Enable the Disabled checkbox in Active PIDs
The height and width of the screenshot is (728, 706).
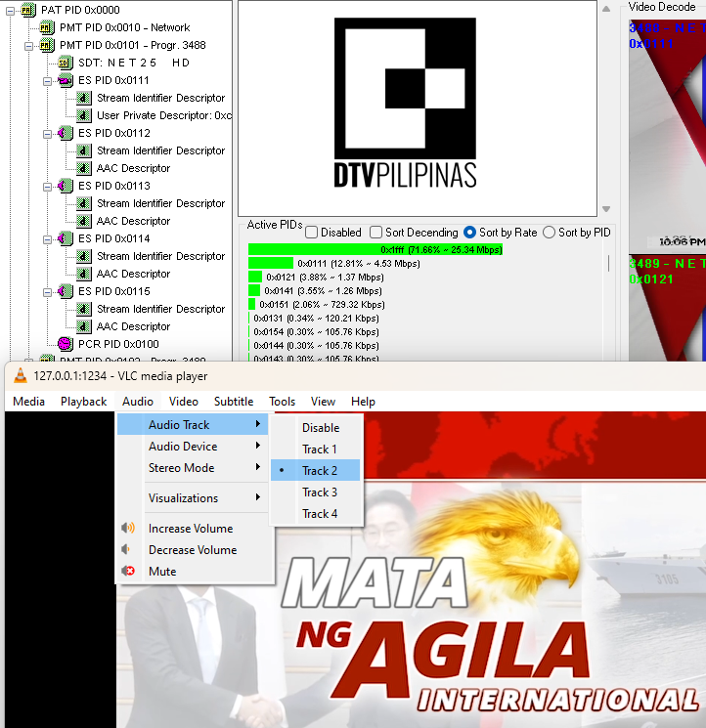click(312, 233)
